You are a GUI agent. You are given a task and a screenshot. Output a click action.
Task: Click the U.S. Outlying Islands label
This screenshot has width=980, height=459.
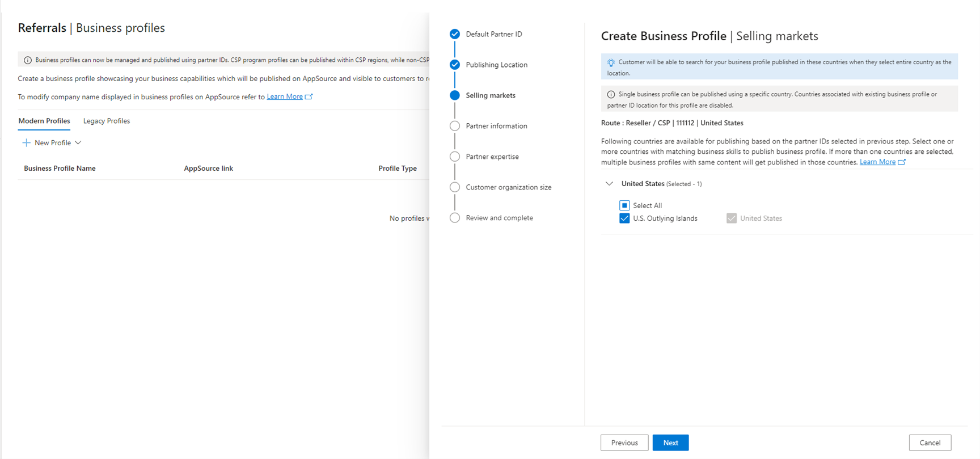point(665,218)
